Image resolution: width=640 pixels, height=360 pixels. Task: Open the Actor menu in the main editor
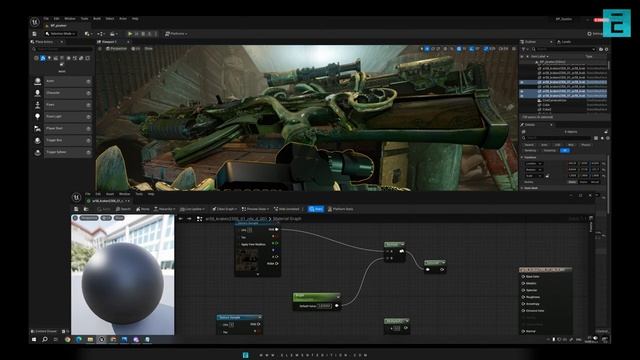click(122, 19)
